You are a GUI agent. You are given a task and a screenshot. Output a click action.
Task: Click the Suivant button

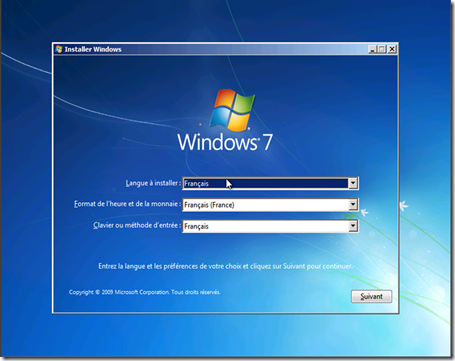point(371,296)
